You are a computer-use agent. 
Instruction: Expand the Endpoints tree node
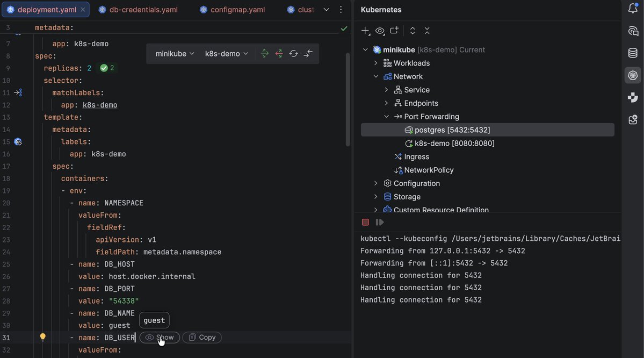[387, 103]
